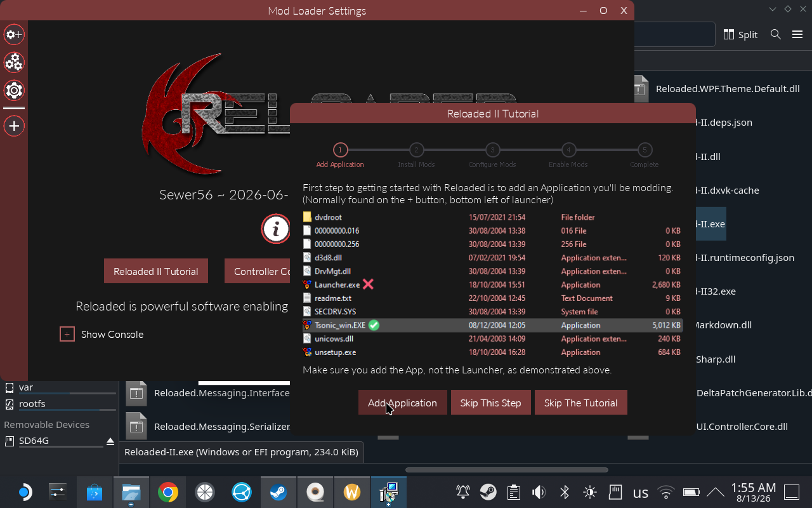Click the round info icon

pos(276,229)
